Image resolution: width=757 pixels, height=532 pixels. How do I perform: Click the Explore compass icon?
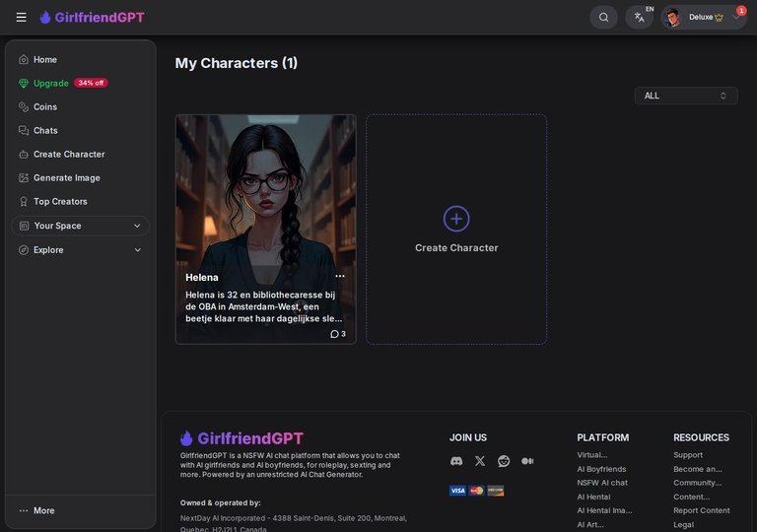pos(24,249)
